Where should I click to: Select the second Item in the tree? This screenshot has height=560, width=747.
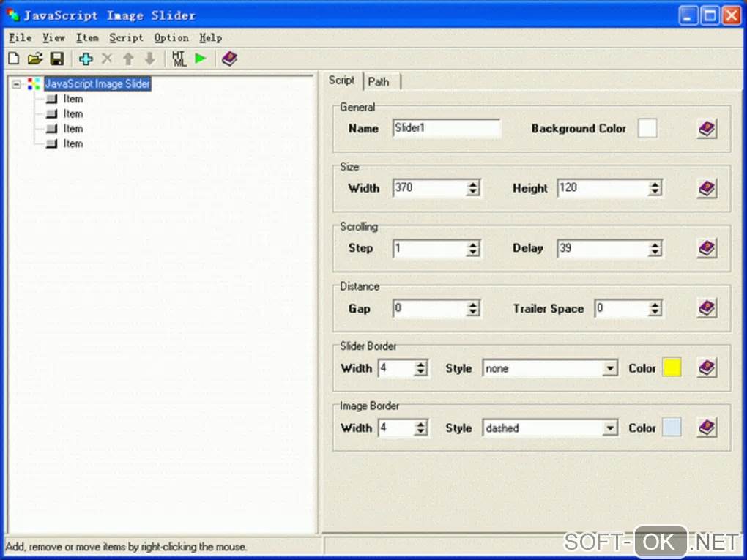point(73,113)
